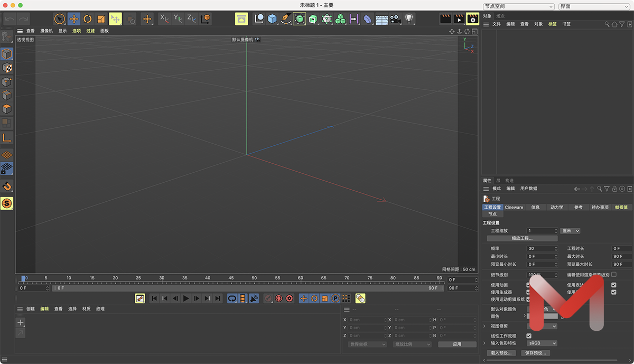Enable 编辑使用渲染细节级别 checkbox
The width and height of the screenshot is (634, 364).
pyautogui.click(x=613, y=275)
